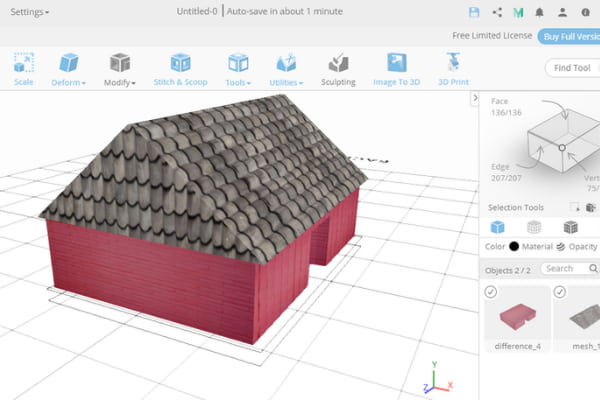Click the black Color swatch
The width and height of the screenshot is (600, 400).
pos(514,246)
